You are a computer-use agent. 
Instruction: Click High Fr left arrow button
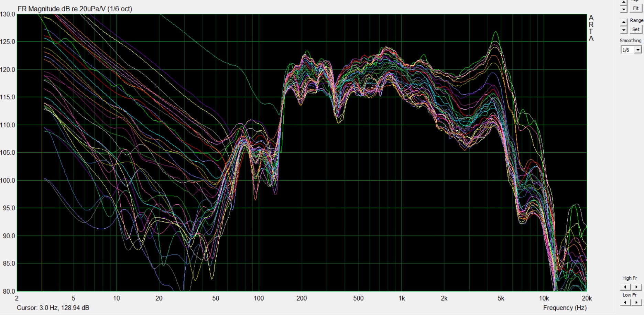tap(625, 287)
